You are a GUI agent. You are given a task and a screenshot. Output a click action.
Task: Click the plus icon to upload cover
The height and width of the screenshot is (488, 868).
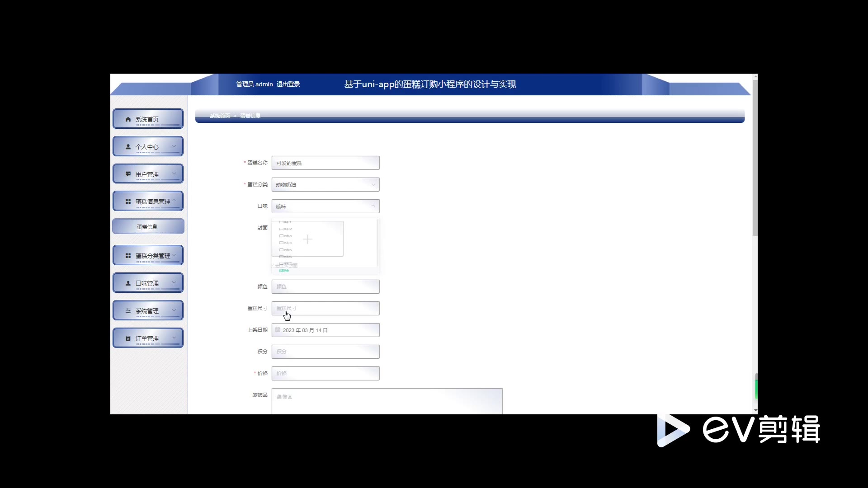tap(307, 239)
